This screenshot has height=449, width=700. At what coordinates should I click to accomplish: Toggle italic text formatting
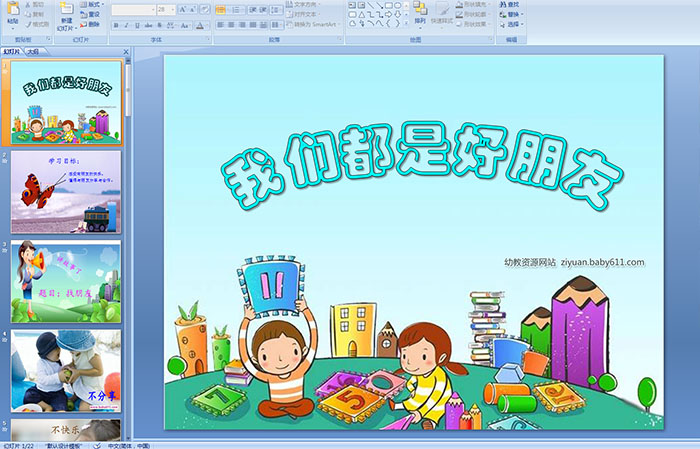[126, 24]
